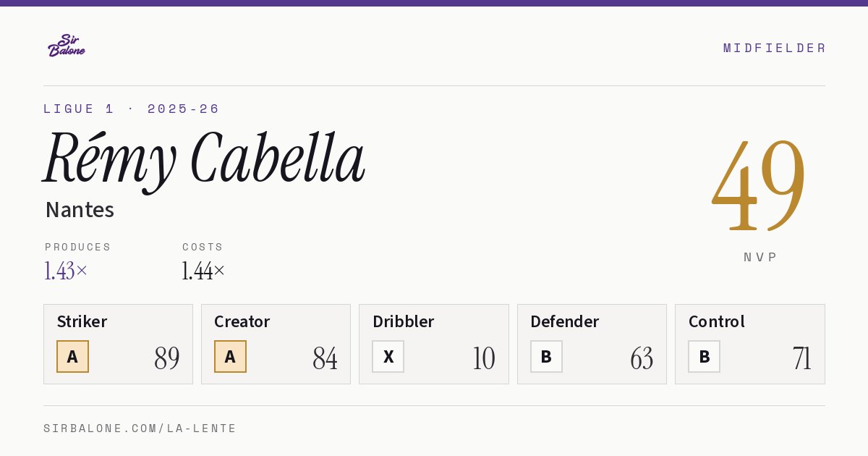Click the Dribbler score of 10
The width and height of the screenshot is (868, 456).
pos(483,358)
